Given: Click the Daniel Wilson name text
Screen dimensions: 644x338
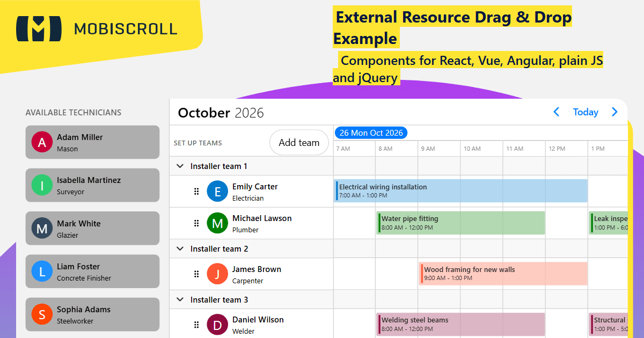Looking at the screenshot, I should [258, 320].
